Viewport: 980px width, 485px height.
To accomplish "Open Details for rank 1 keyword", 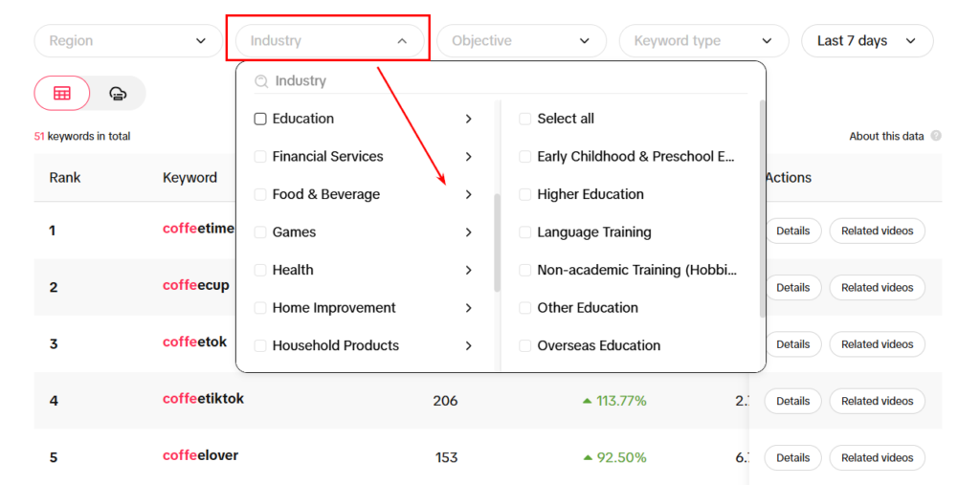I will [792, 231].
